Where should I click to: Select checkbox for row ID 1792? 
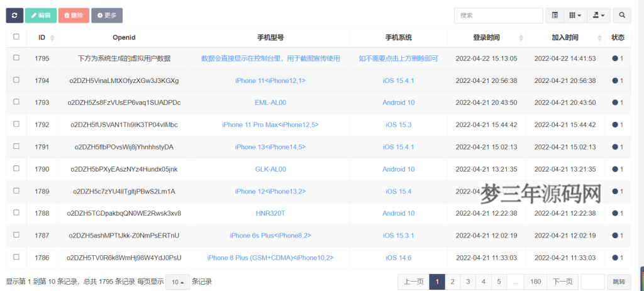(x=16, y=124)
